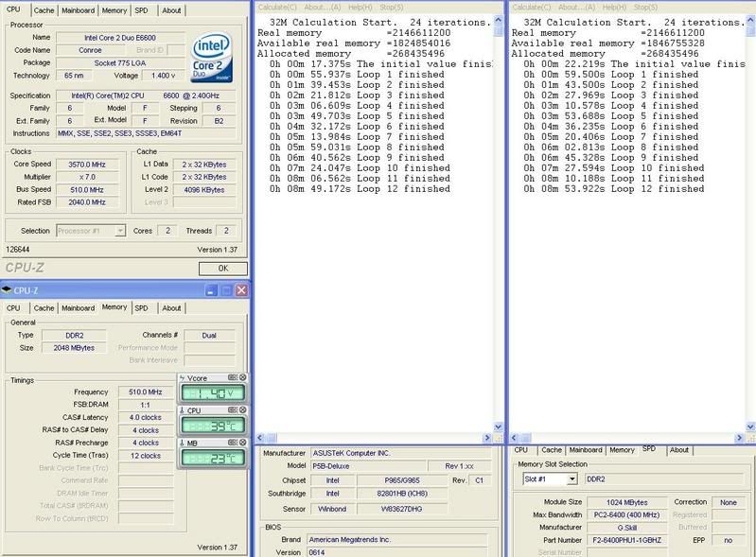Close the CPU temperature gadget
The height and width of the screenshot is (557, 756).
(x=242, y=410)
